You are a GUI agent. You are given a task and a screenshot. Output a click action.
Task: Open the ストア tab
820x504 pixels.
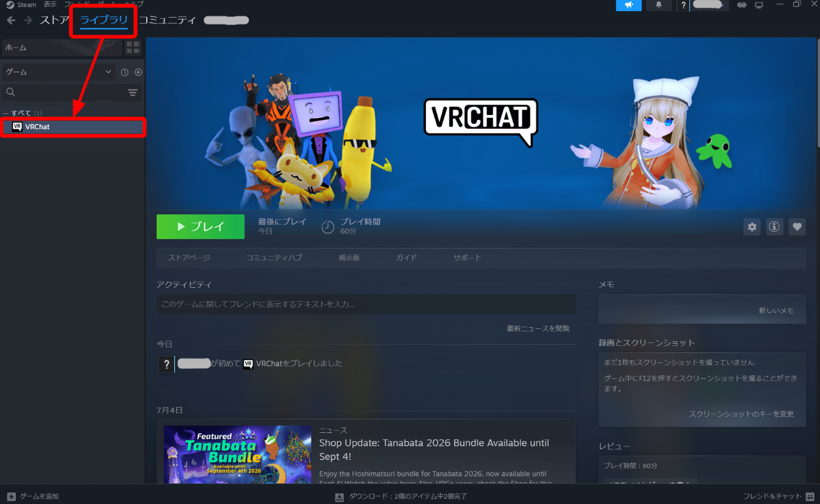coord(54,21)
